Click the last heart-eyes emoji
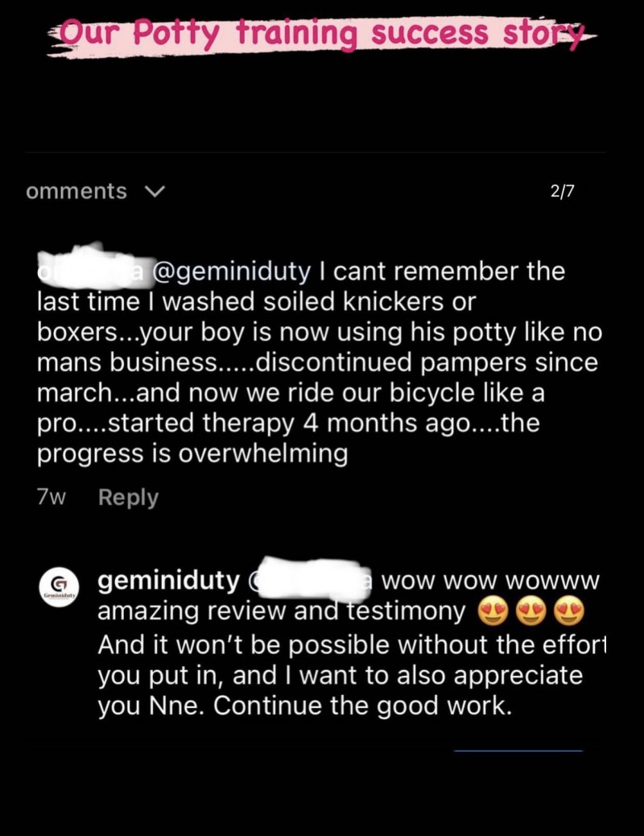The image size is (644, 836). (x=567, y=613)
